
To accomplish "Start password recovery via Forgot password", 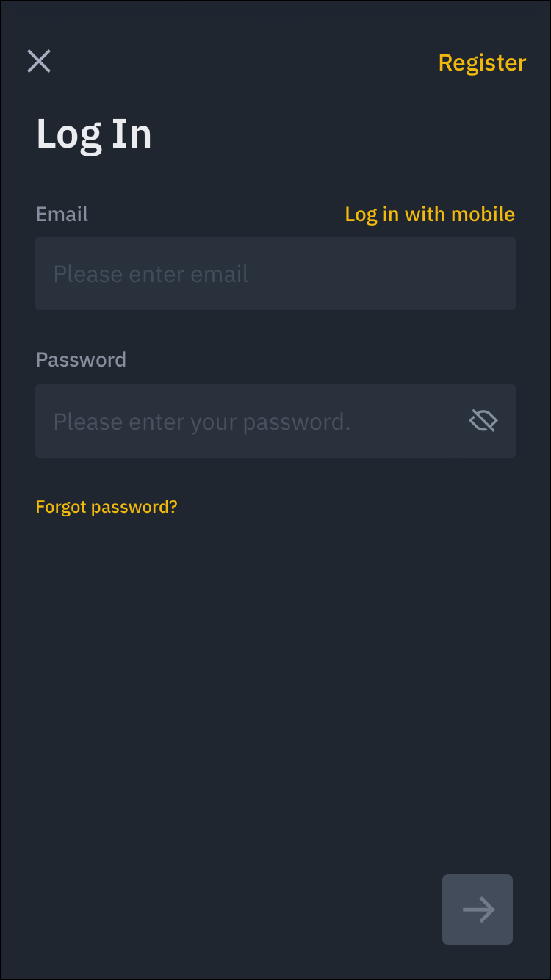I will click(x=107, y=507).
